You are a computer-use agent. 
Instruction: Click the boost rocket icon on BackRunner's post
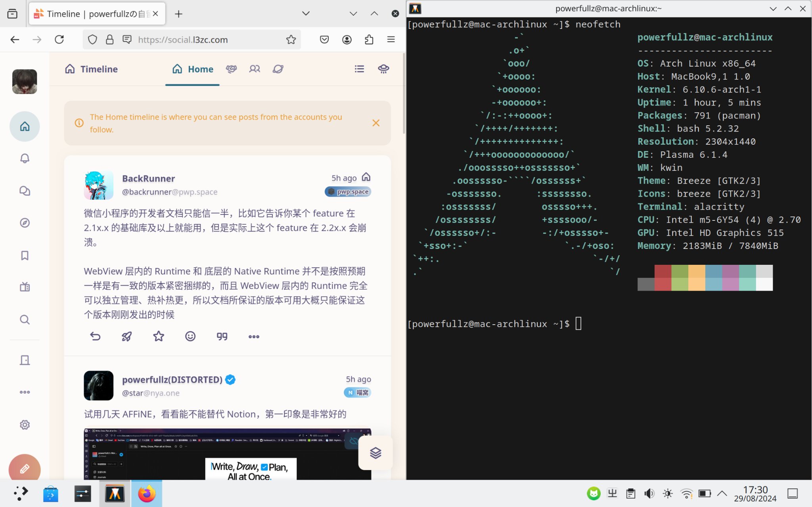[127, 337]
